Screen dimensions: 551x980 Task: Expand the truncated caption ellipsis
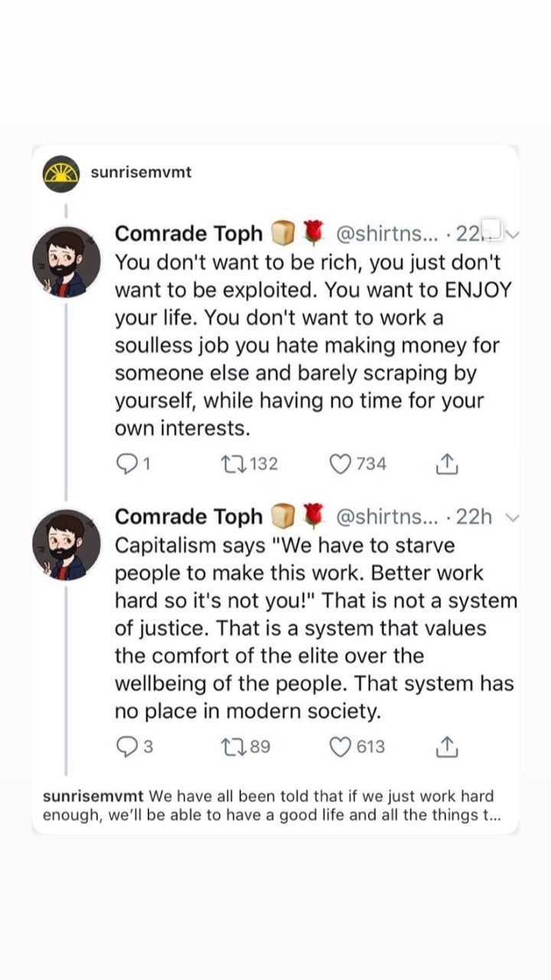(494, 815)
